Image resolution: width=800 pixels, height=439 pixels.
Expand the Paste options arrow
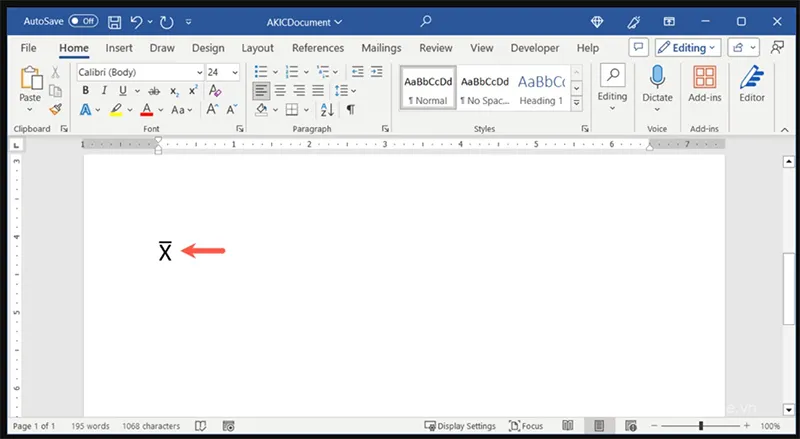(x=30, y=109)
